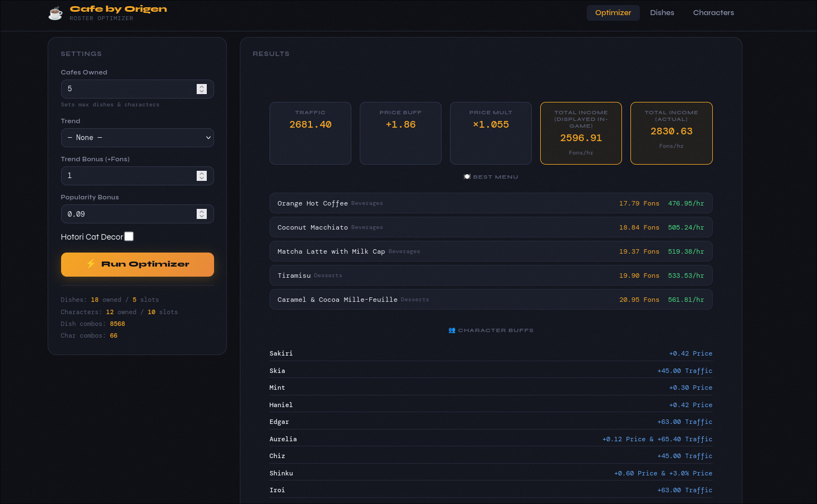Select the Coconut Macchiato row
The image size is (817, 504).
tap(491, 227)
